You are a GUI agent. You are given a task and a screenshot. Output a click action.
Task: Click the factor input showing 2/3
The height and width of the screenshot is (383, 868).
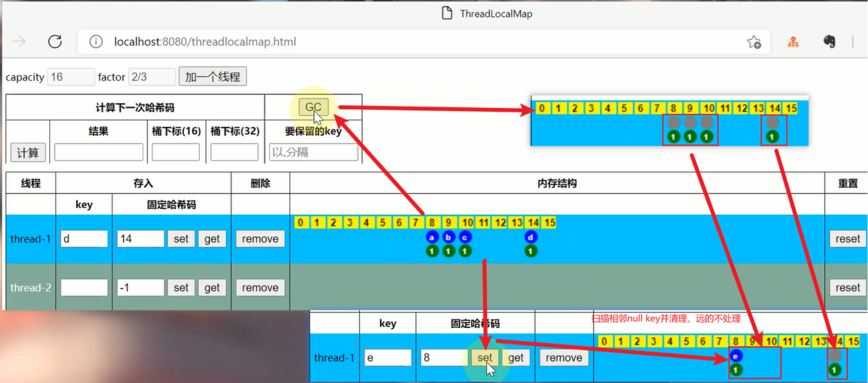(152, 77)
